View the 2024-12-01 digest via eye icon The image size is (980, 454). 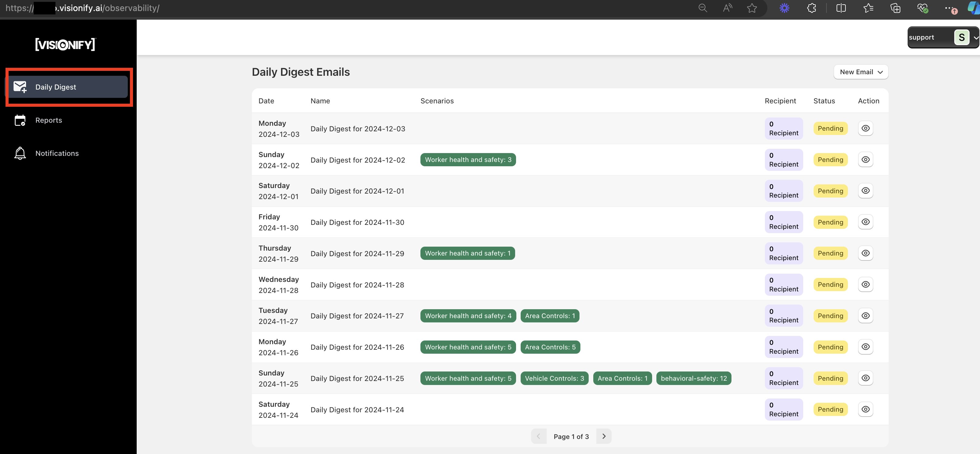(865, 191)
